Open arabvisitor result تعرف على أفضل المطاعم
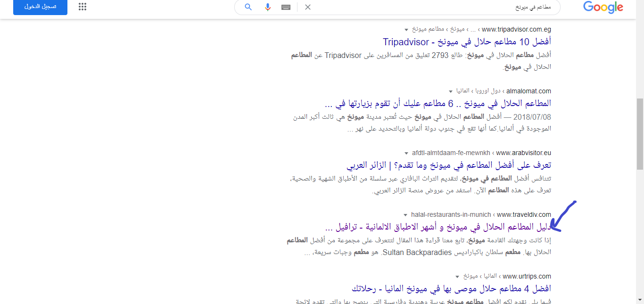The height and width of the screenshot is (304, 644). click(449, 165)
